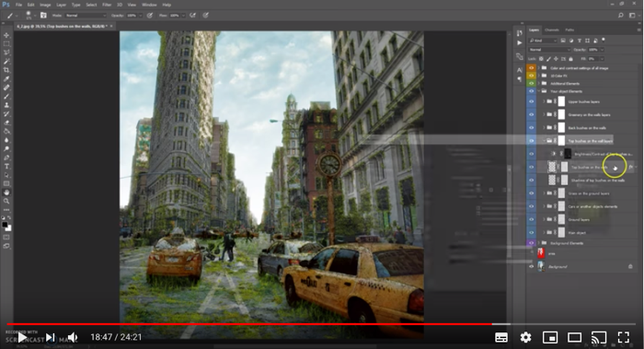Viewport: 644px width, 349px height.
Task: Hide the 3D Color FX group
Action: tap(532, 76)
